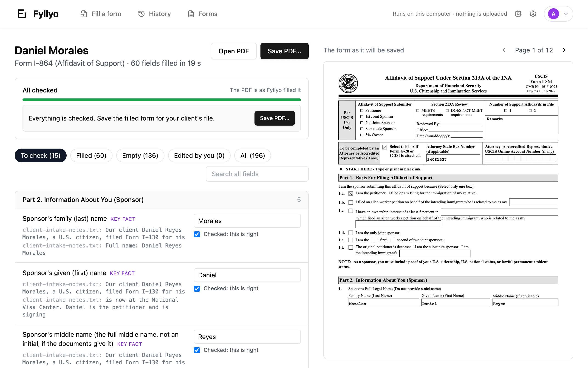Collapse Part 2 Information About You section
This screenshot has width=588, height=368.
(161, 200)
